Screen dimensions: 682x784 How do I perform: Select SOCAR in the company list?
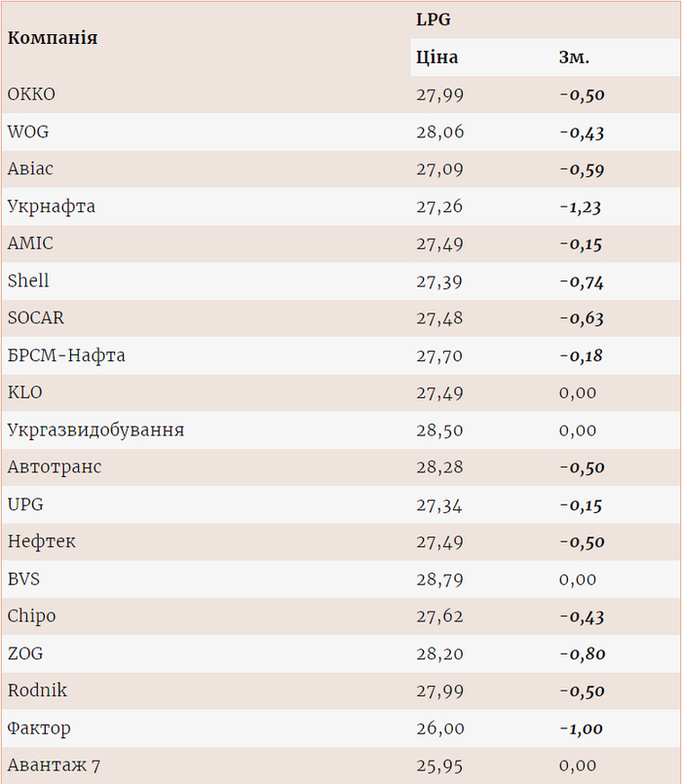pos(36,318)
